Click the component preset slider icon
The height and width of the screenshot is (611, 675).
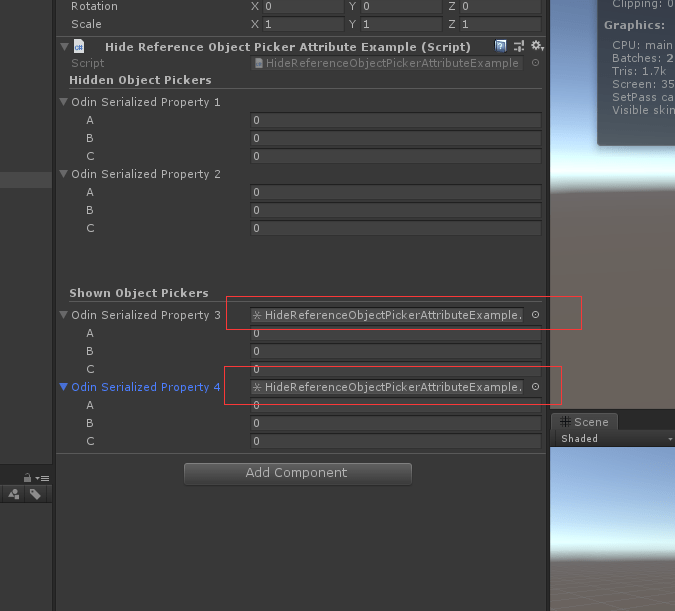[x=519, y=46]
